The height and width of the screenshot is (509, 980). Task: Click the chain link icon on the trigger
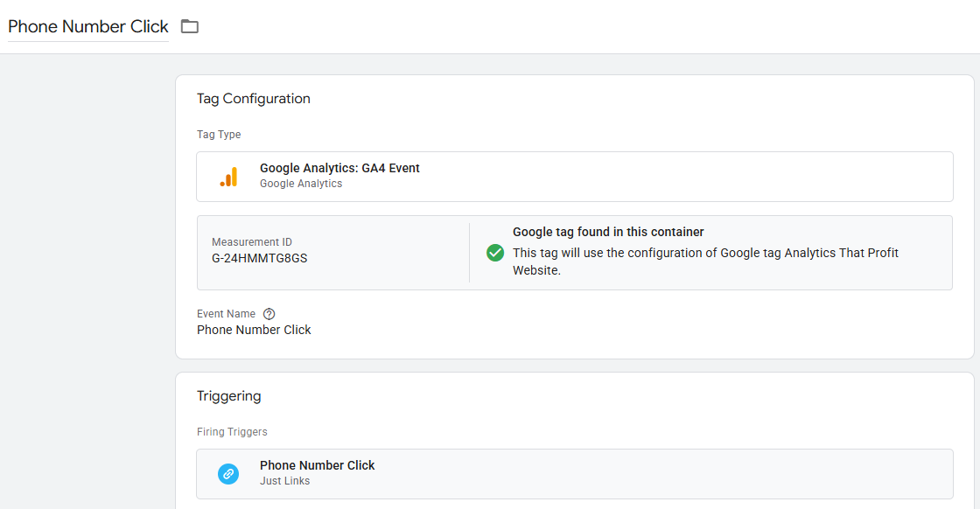click(228, 473)
